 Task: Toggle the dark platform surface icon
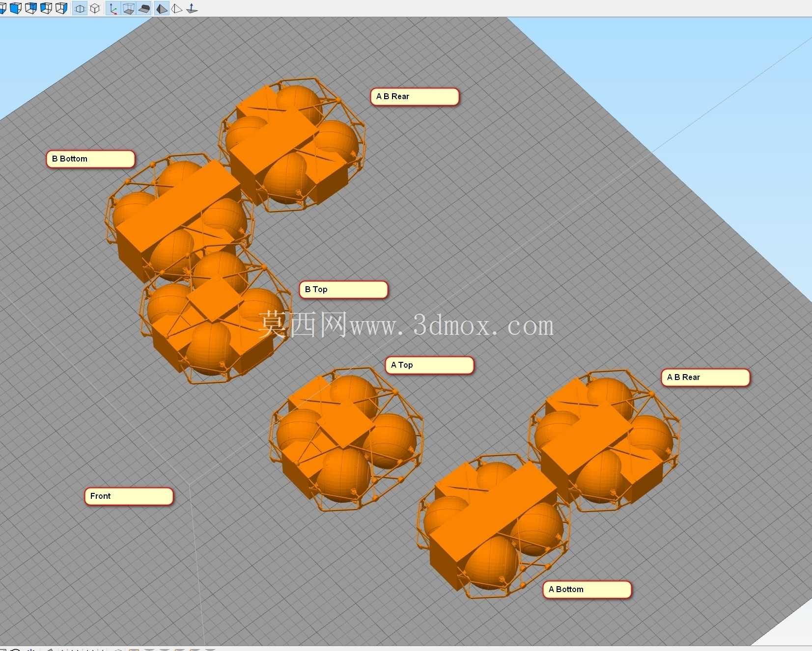[144, 8]
